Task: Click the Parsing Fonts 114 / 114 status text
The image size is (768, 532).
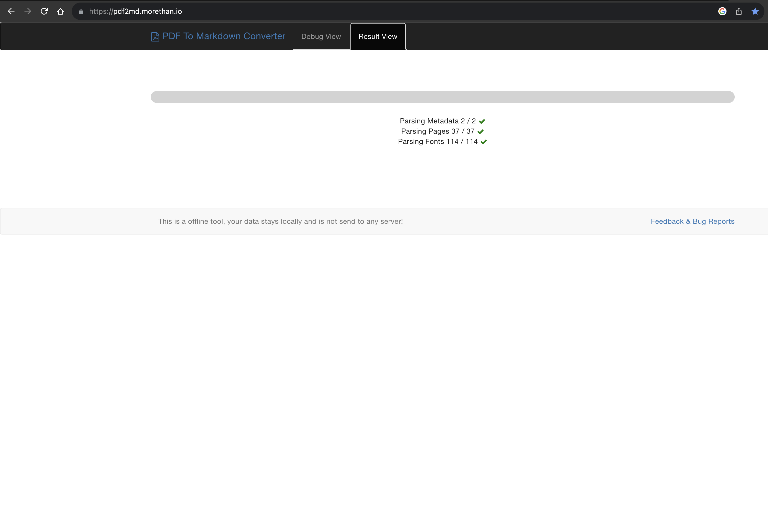Action: pyautogui.click(x=438, y=142)
